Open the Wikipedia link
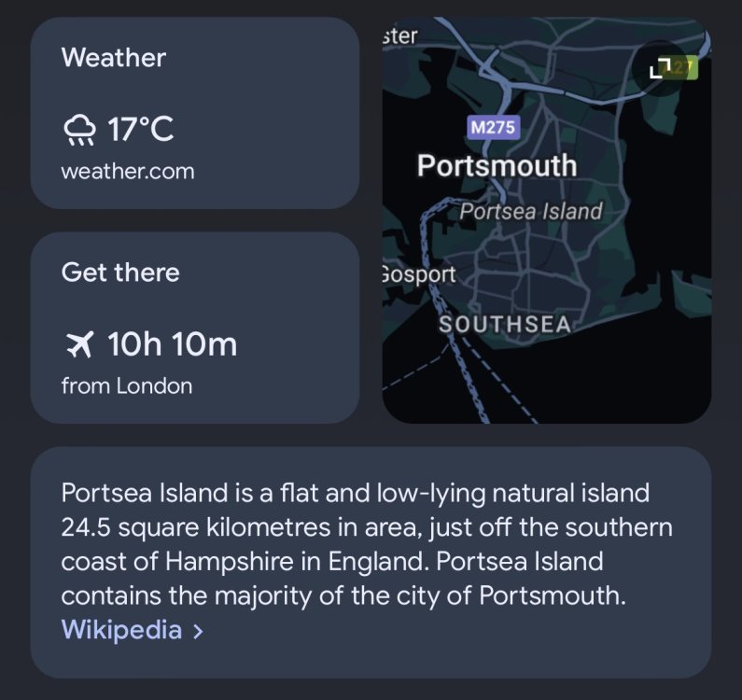 tap(121, 630)
